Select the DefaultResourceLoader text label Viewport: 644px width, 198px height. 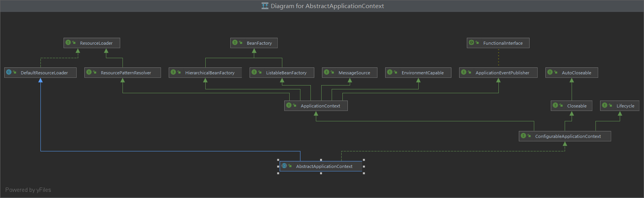tap(44, 73)
